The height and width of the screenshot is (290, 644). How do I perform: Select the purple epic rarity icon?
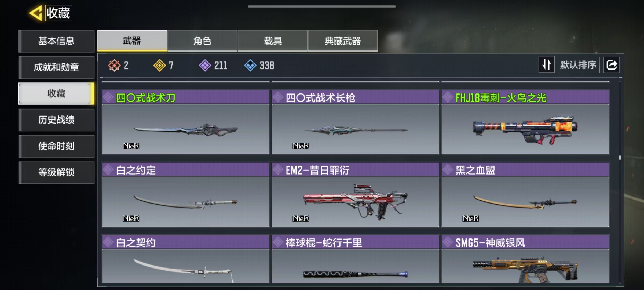coord(205,65)
